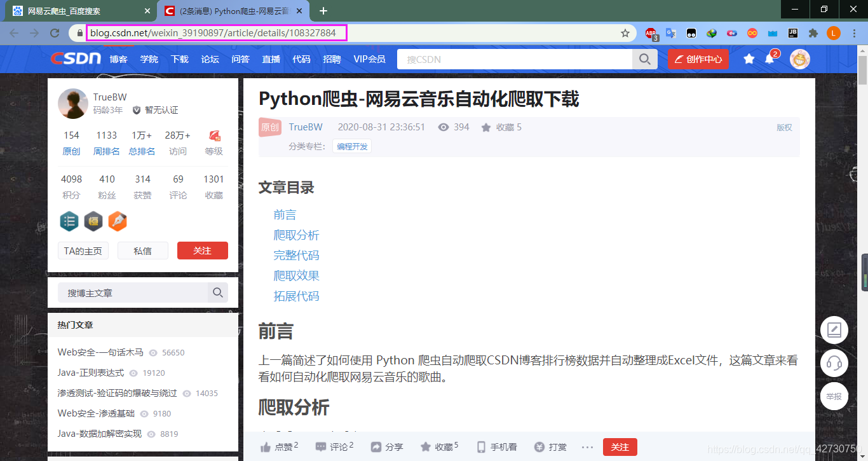
Task: Go back with browser back arrow
Action: click(x=14, y=33)
